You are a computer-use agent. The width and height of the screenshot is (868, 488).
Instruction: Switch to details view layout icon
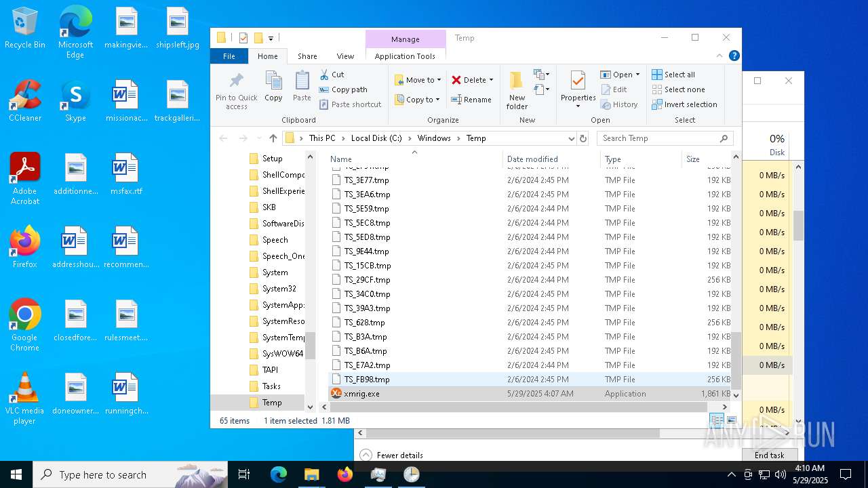717,421
